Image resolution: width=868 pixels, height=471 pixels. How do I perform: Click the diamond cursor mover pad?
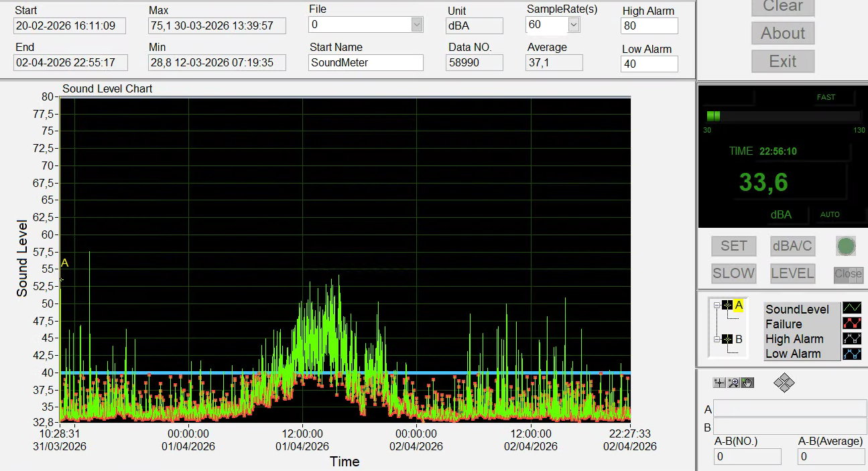(x=784, y=383)
